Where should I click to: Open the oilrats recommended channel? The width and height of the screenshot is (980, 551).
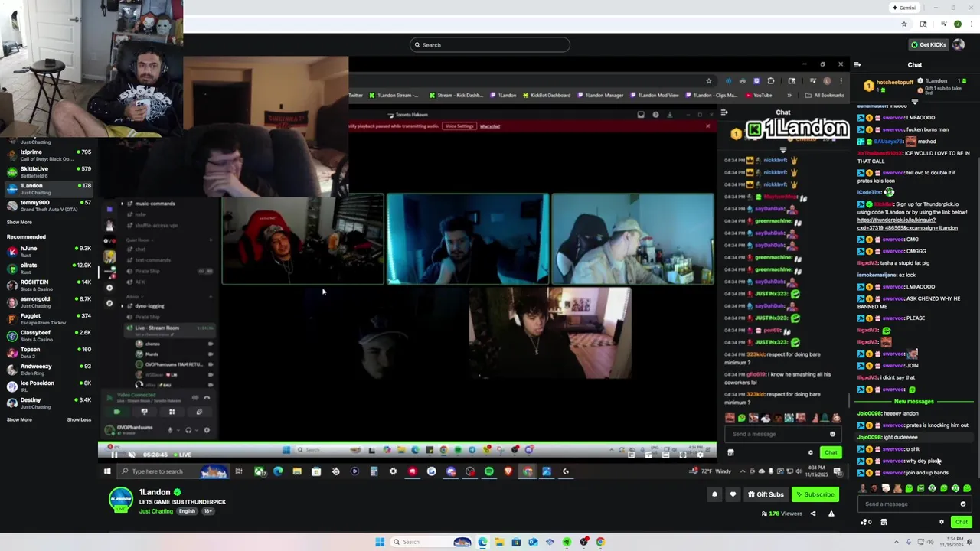tap(49, 269)
